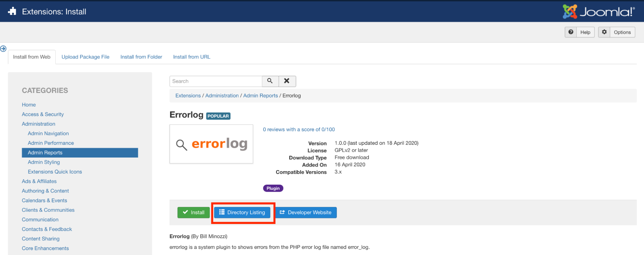Switch to Upload Package File tab
644x255 pixels.
point(85,57)
